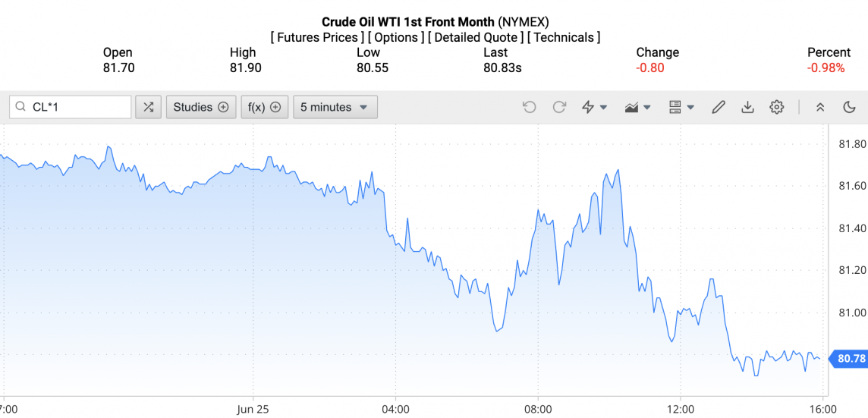Open the 5 minutes interval dropdown
The width and height of the screenshot is (868, 418).
[335, 107]
